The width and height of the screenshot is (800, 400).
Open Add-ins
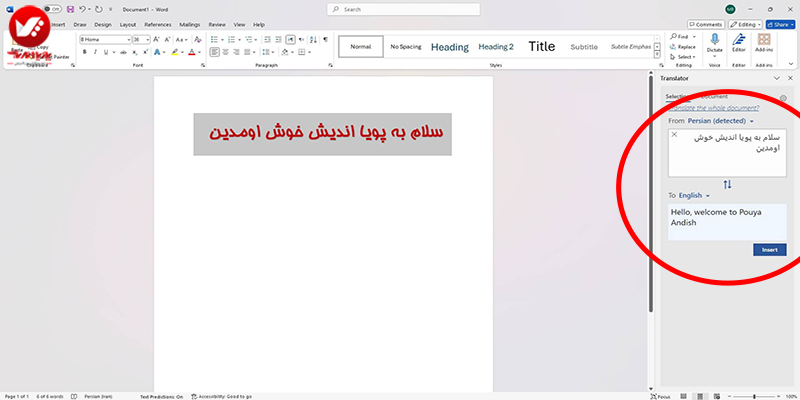pyautogui.click(x=764, y=43)
